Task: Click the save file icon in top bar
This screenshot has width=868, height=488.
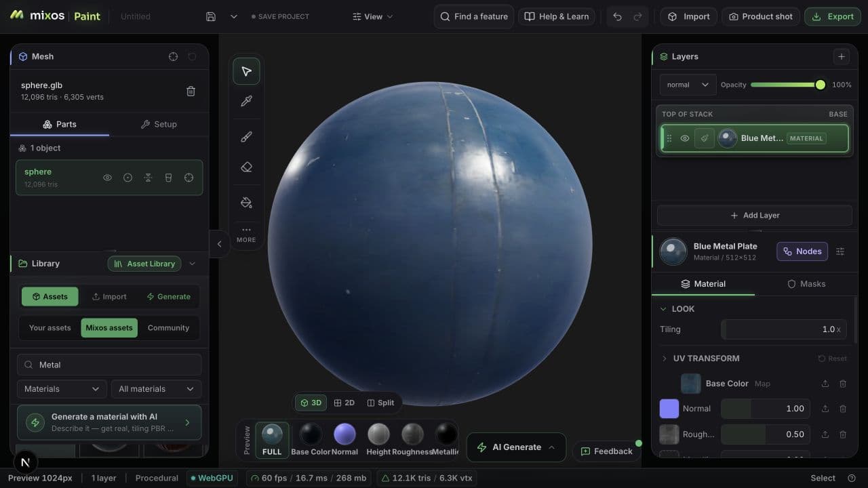Action: click(211, 16)
